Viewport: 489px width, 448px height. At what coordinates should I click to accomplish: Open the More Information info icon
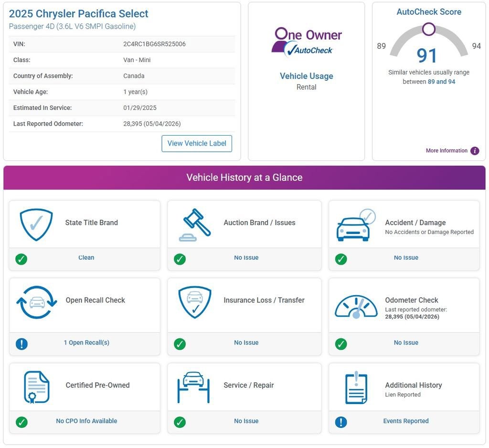click(x=475, y=150)
